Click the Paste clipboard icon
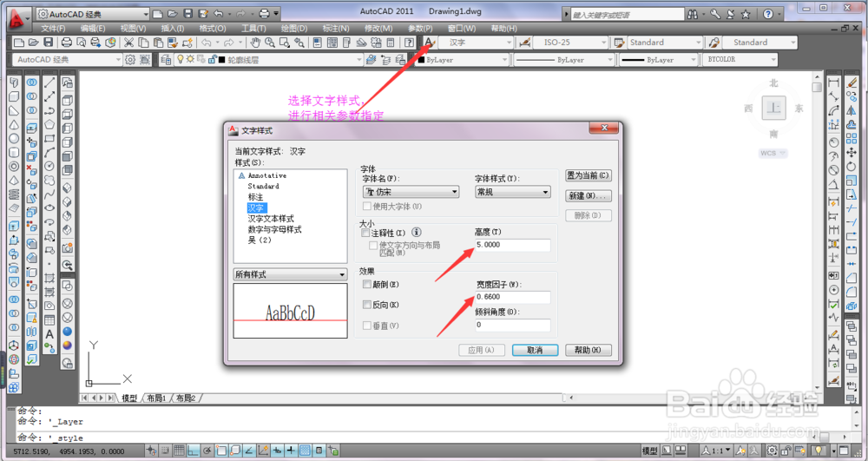Image resolution: width=868 pixels, height=461 pixels. click(158, 42)
